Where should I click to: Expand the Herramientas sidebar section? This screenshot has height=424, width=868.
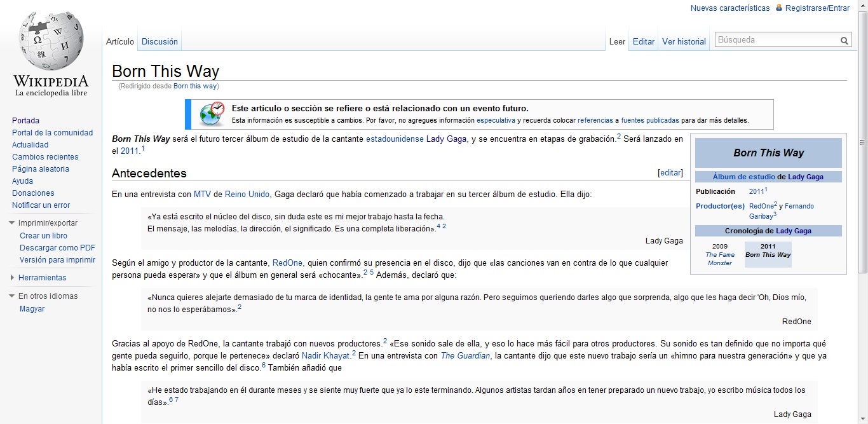pyautogui.click(x=12, y=278)
